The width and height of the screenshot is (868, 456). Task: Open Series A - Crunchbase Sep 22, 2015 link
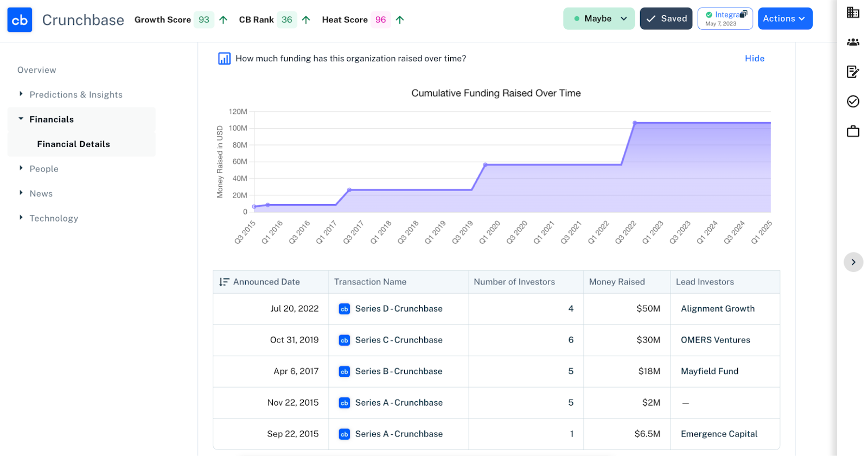399,434
